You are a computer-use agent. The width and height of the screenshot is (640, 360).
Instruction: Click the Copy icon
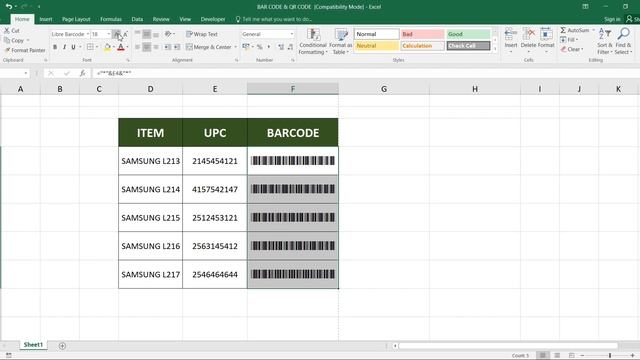[7, 40]
